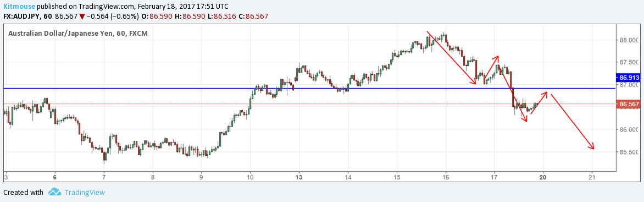Click the TradingView cloud logo icon

[x=54, y=192]
